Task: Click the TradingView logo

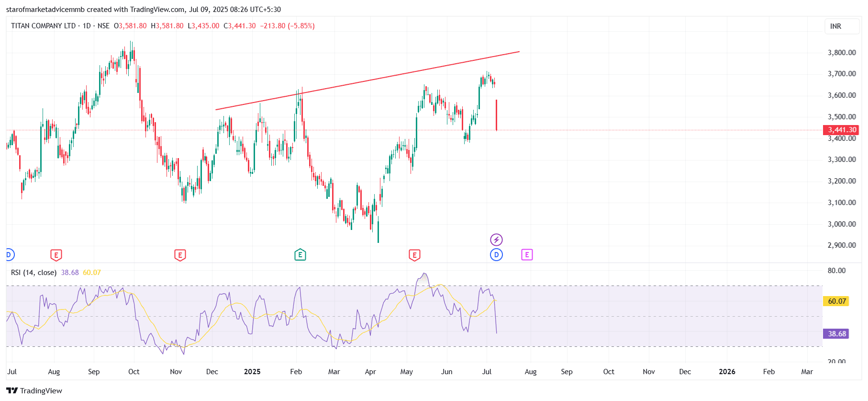Action: click(x=34, y=390)
